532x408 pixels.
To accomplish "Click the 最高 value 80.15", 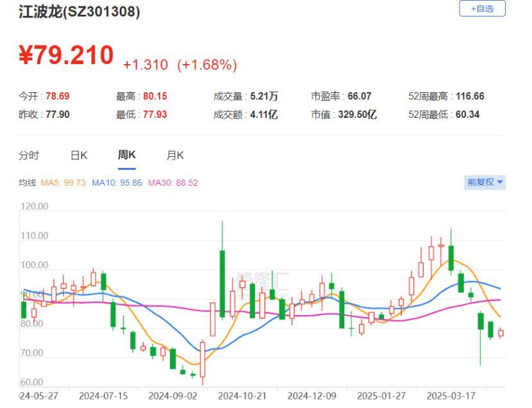I will tap(155, 96).
